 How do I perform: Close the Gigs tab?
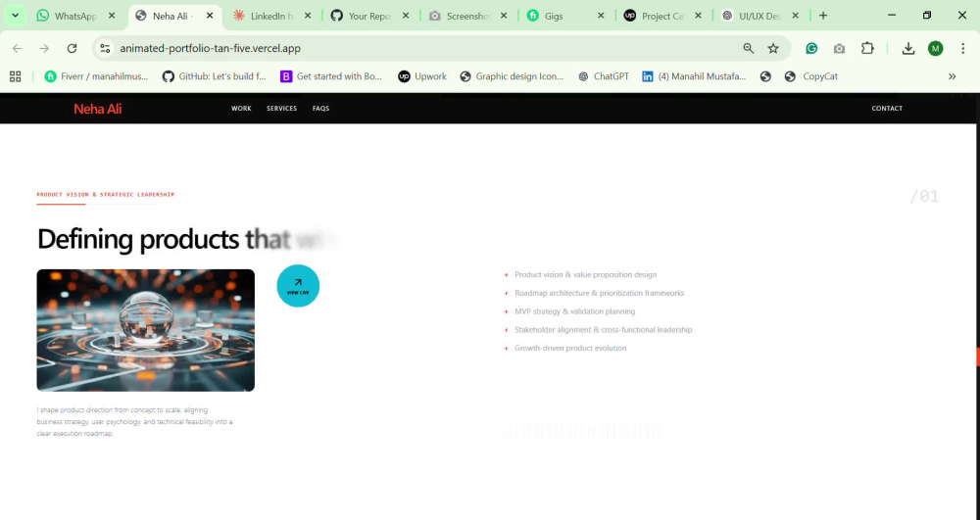tap(602, 17)
